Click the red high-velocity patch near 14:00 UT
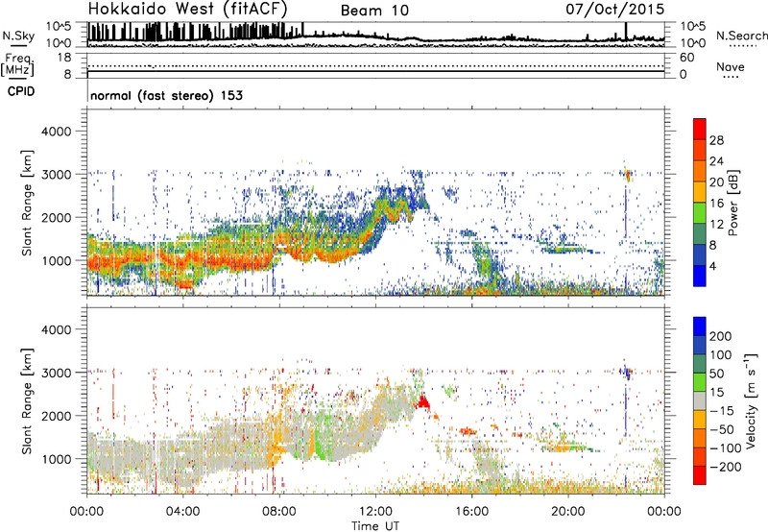This screenshot has height=532, width=768. pyautogui.click(x=422, y=403)
